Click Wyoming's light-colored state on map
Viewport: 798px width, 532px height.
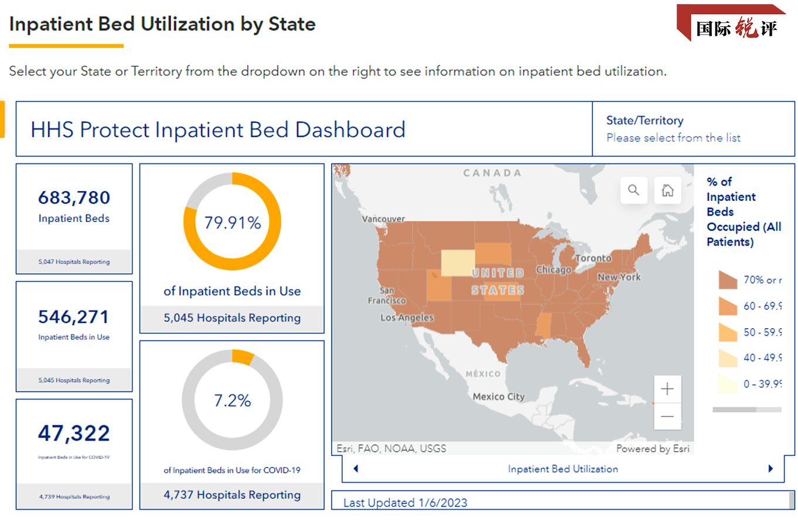[458, 262]
